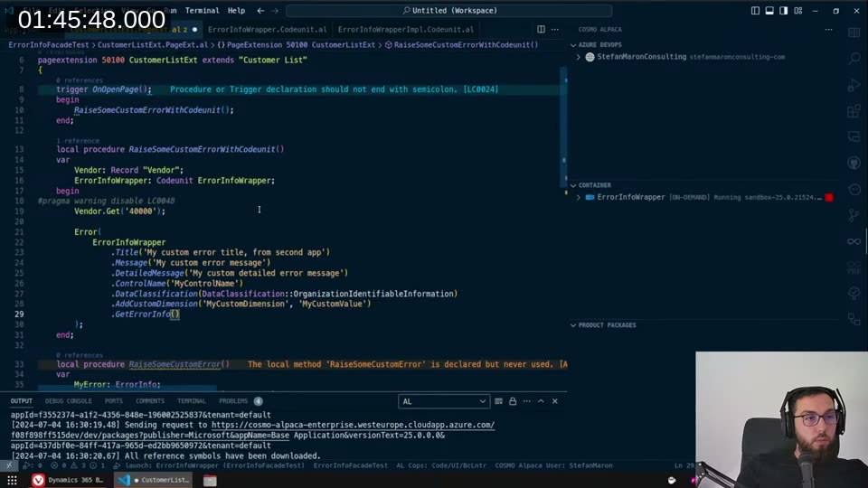Open the GitHub activity bar icon

[854, 163]
